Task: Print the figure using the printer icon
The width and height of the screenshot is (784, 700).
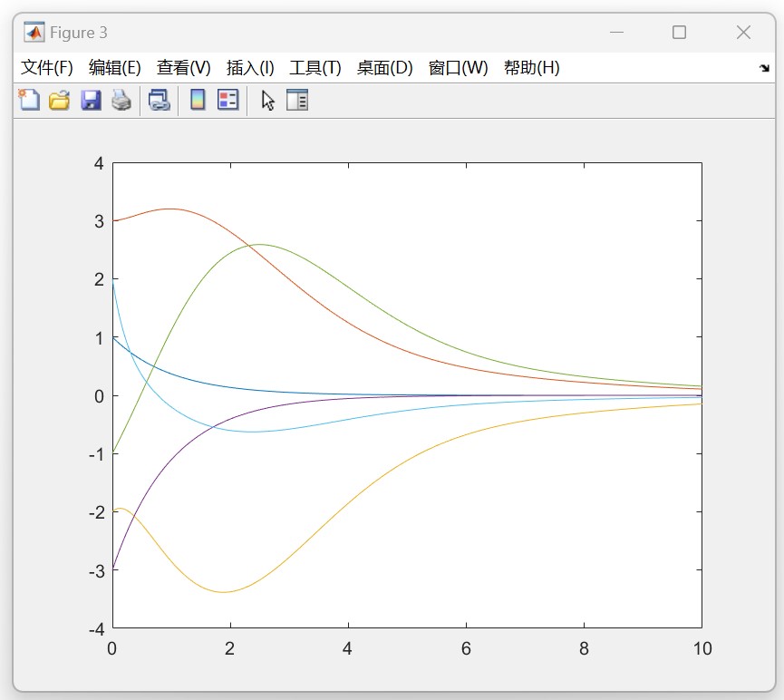Action: 121,100
